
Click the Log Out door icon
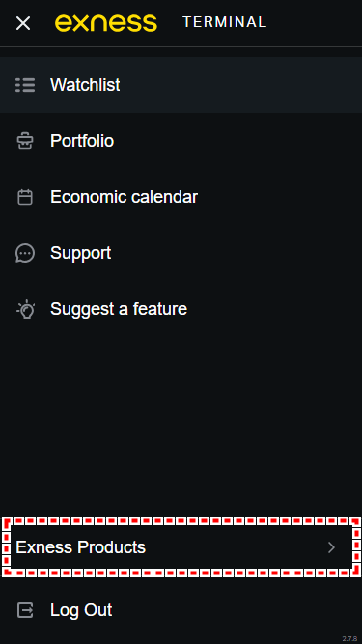tap(25, 610)
